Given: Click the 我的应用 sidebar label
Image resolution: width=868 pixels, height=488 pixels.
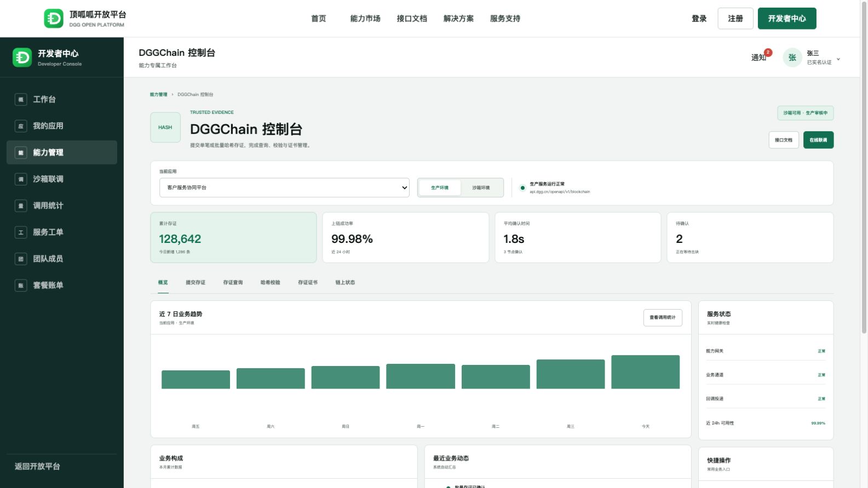Looking at the screenshot, I should (x=48, y=126).
